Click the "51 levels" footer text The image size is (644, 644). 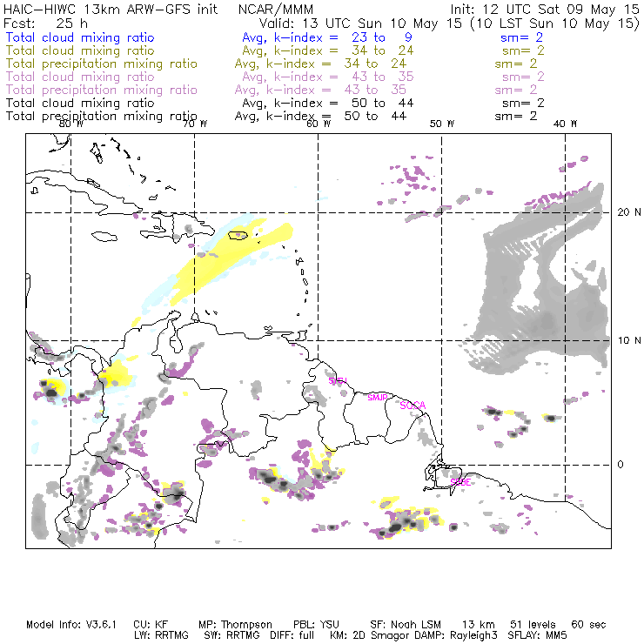point(533,625)
